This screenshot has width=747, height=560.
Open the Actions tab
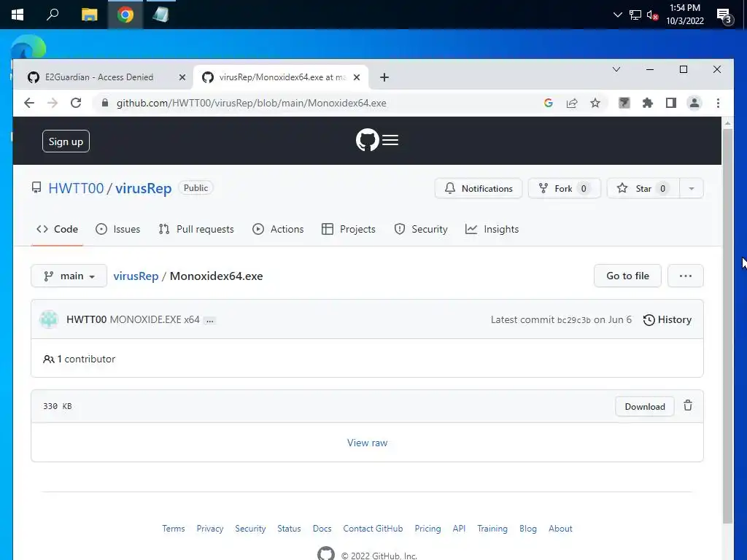[278, 229]
